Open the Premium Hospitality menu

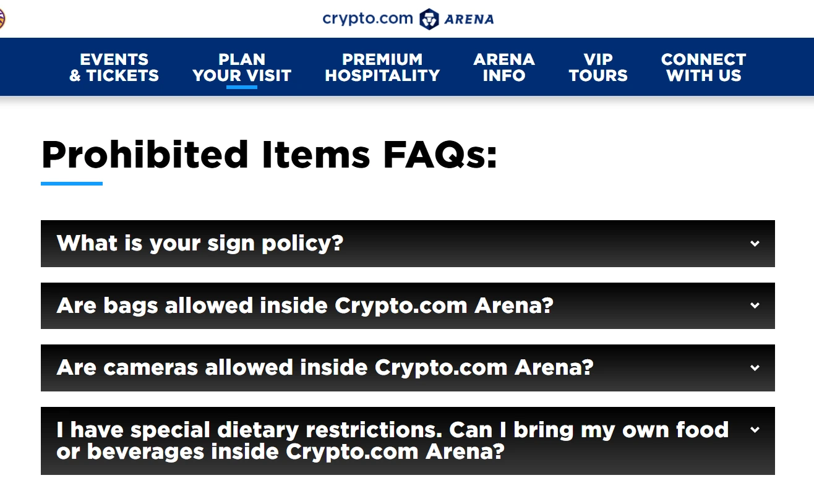click(x=382, y=67)
